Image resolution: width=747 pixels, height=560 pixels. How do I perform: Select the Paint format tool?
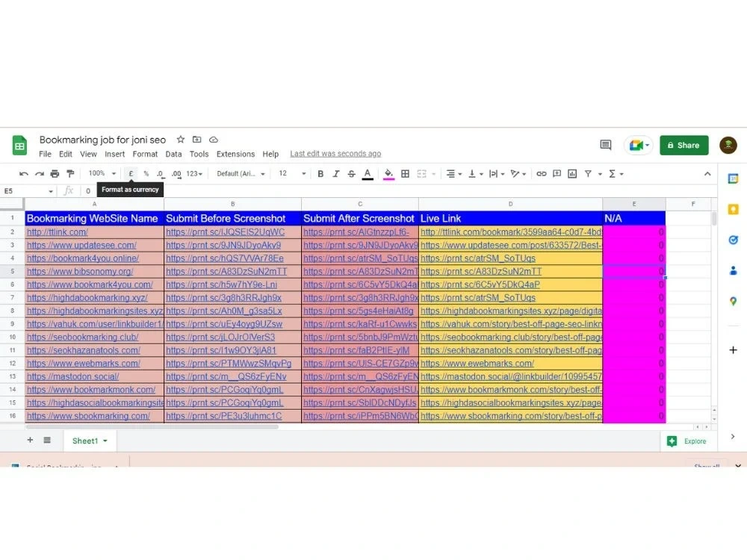(70, 174)
